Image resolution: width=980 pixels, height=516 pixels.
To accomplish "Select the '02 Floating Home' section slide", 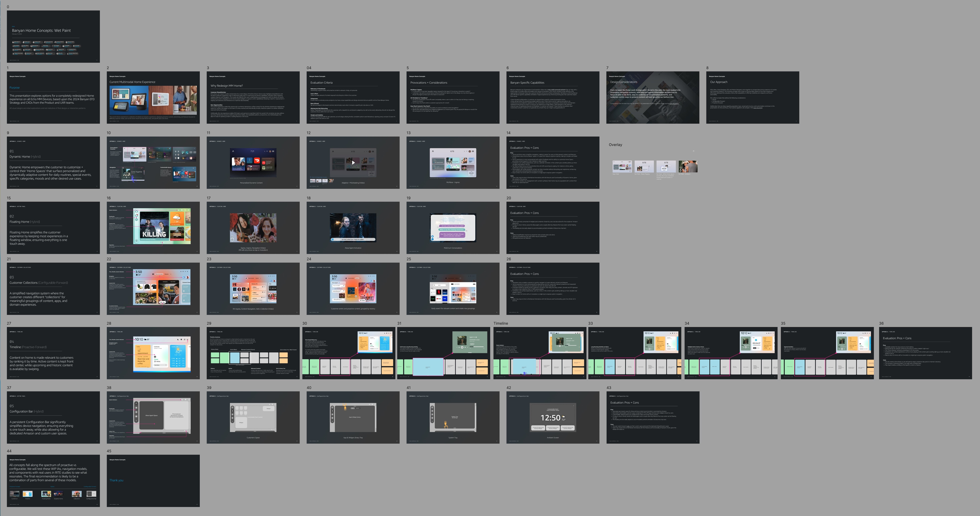I will tap(53, 228).
